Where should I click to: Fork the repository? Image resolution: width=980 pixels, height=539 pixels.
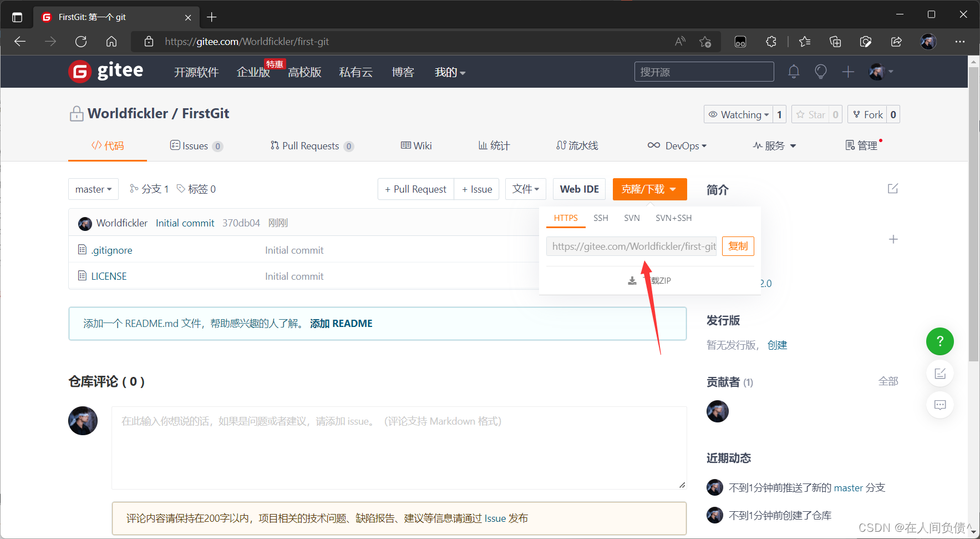pos(868,114)
